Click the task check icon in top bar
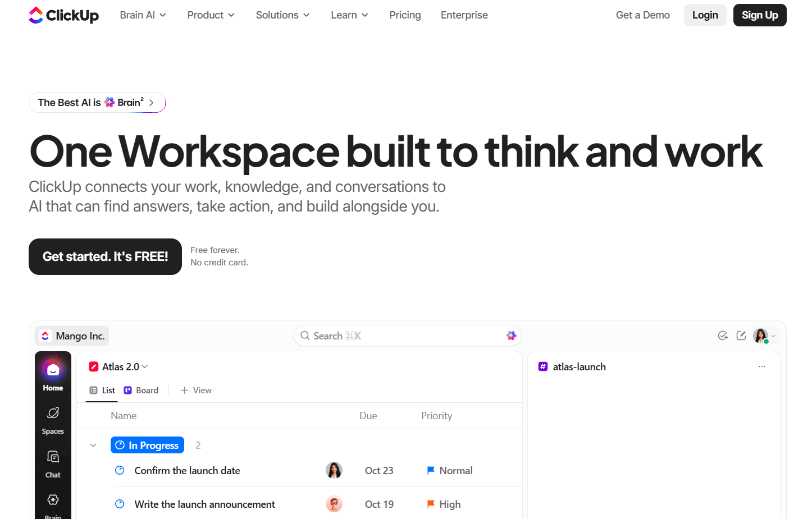 [723, 336]
